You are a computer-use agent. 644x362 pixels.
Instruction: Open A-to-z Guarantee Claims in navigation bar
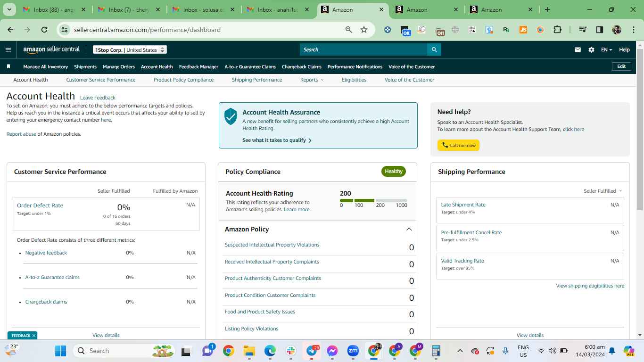point(250,66)
